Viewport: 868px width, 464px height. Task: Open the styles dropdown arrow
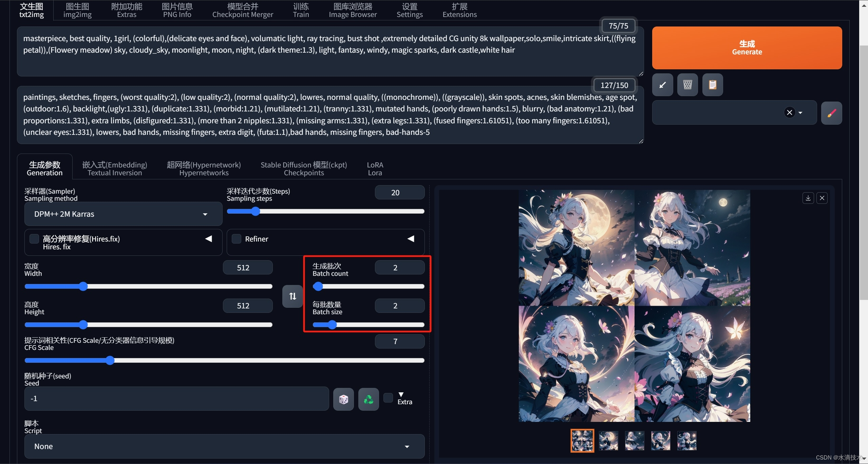[800, 113]
